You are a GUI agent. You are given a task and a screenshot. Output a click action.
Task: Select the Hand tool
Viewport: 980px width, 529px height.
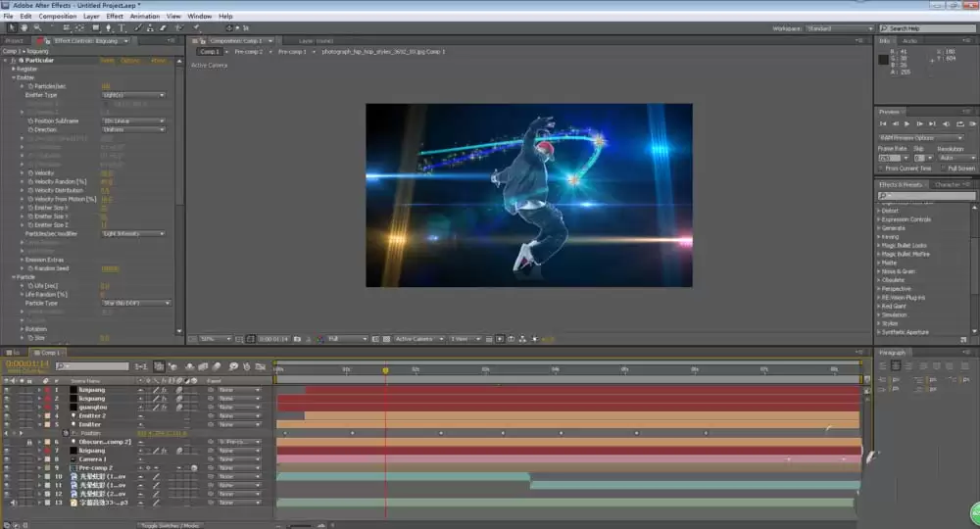coord(24,28)
